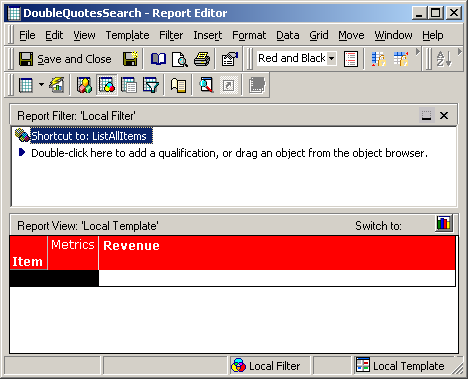The height and width of the screenshot is (379, 468).
Task: Click the Save As icon with star
Action: point(130,59)
